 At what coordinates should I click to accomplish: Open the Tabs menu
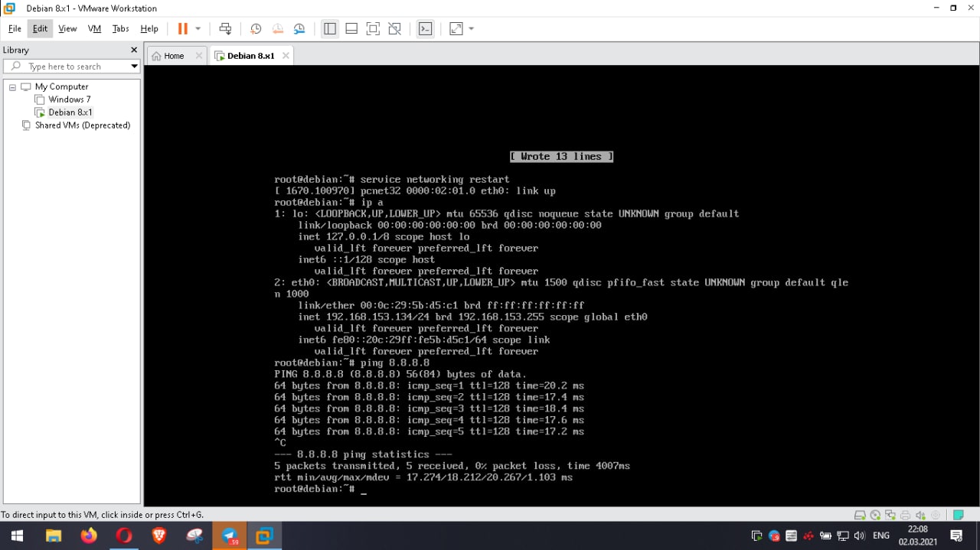tap(120, 28)
